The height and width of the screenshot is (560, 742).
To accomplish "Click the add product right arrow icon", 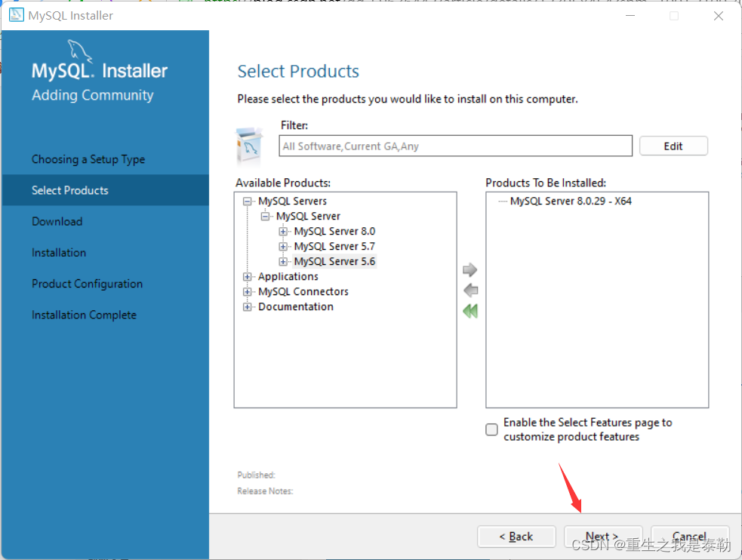I will point(470,269).
